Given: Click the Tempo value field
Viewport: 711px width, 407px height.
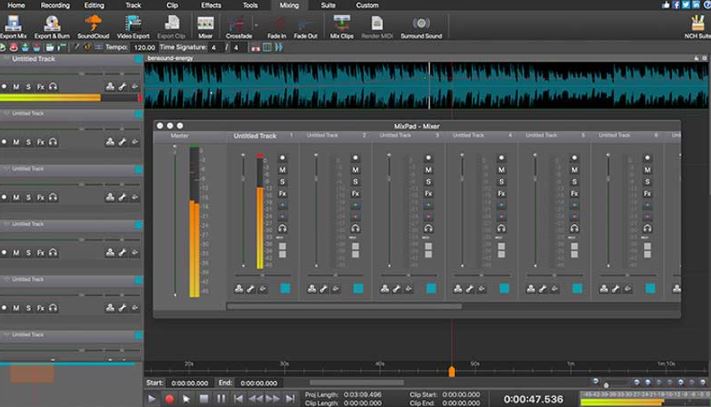Looking at the screenshot, I should [x=144, y=48].
